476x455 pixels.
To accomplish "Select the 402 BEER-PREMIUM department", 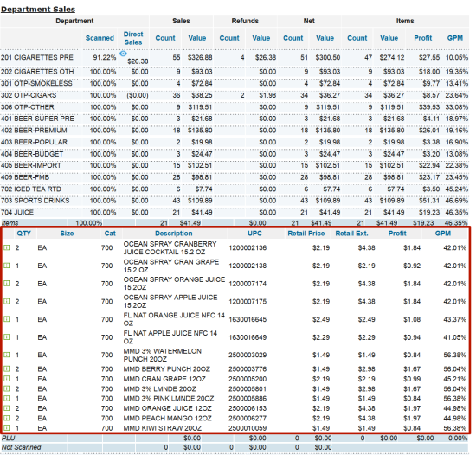I will tap(34, 131).
